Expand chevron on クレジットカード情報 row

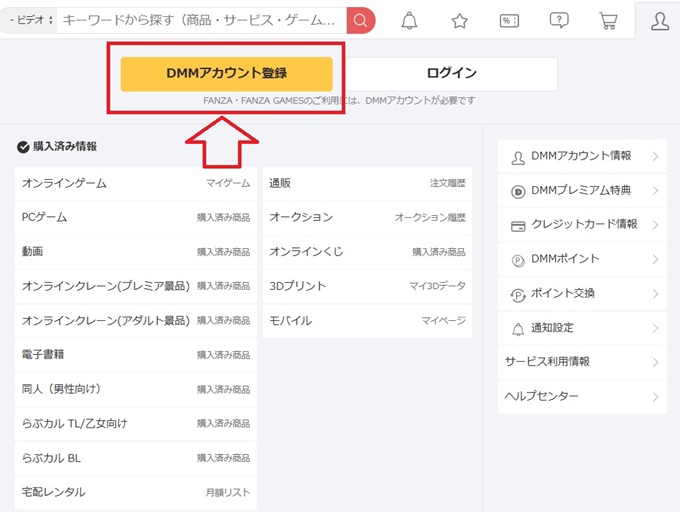655,225
